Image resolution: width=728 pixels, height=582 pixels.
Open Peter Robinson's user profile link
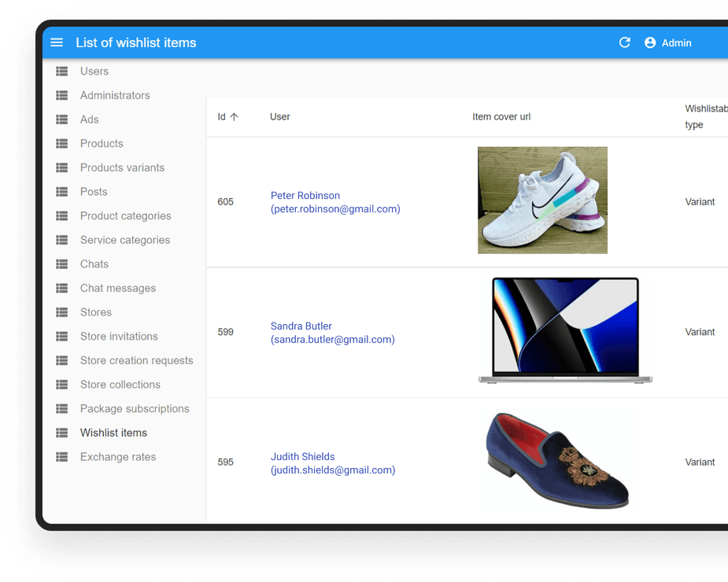305,195
